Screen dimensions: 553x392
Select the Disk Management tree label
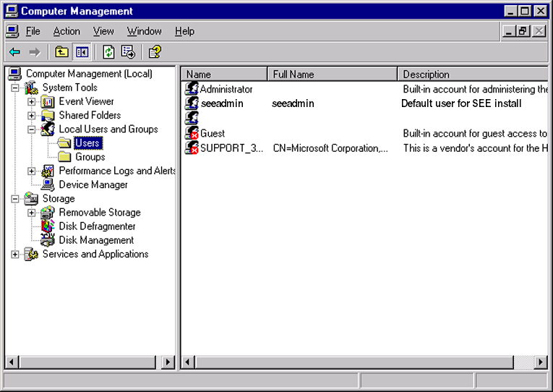point(96,240)
